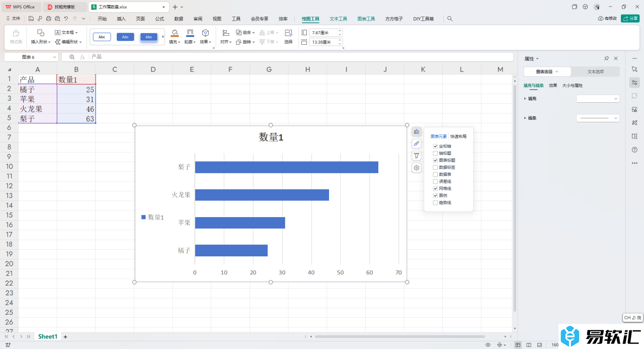
Task: Click the 分享 (Share) button
Action: (630, 19)
